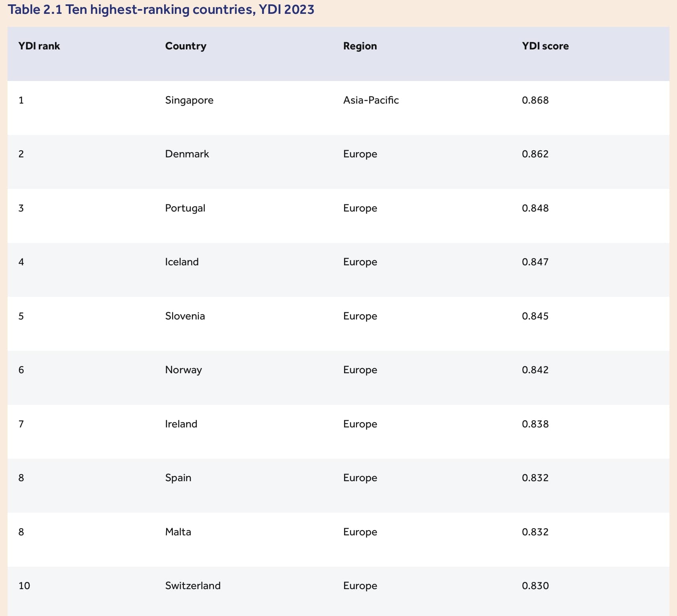This screenshot has height=616, width=677.
Task: Click the Europe region in Switzerland's row
Action: [360, 586]
